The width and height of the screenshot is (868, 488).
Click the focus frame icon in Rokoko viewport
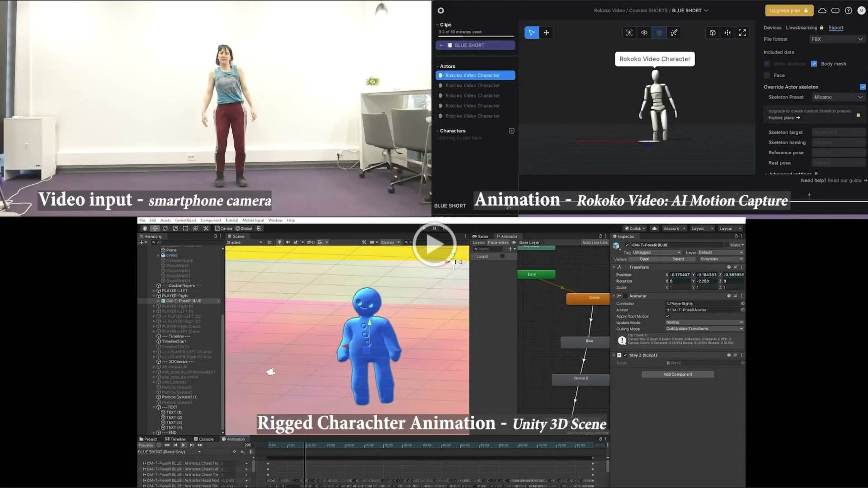629,33
